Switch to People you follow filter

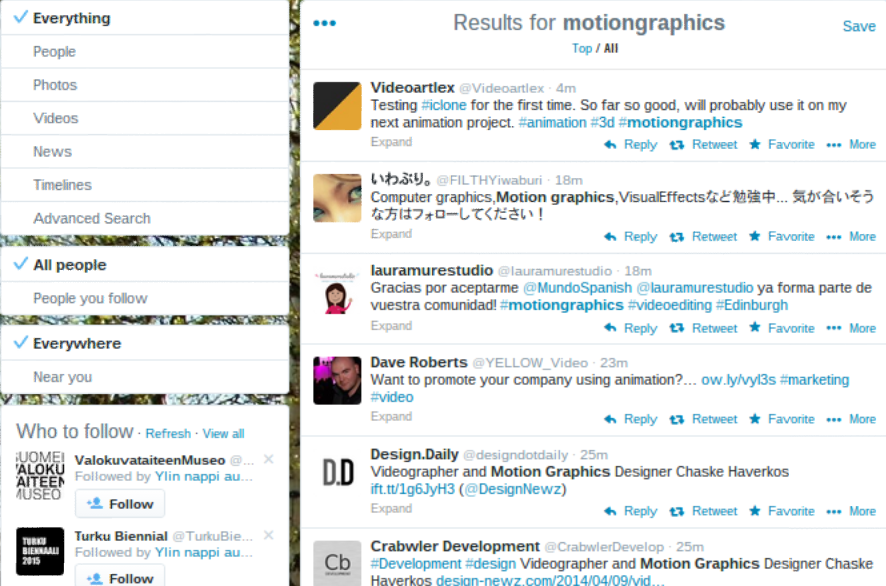[145, 298]
